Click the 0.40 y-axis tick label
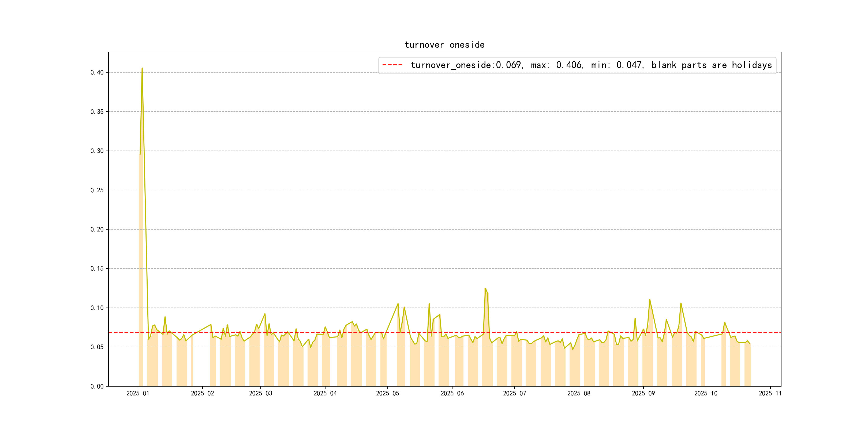The width and height of the screenshot is (868, 434). (97, 72)
